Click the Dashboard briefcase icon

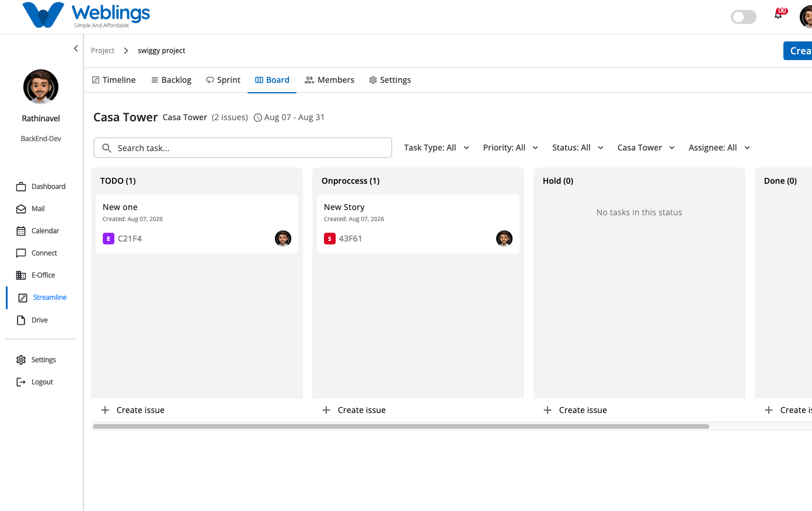21,187
